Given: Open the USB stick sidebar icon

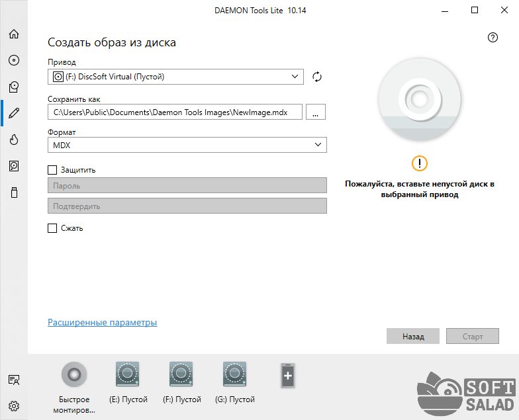Looking at the screenshot, I should 14,192.
